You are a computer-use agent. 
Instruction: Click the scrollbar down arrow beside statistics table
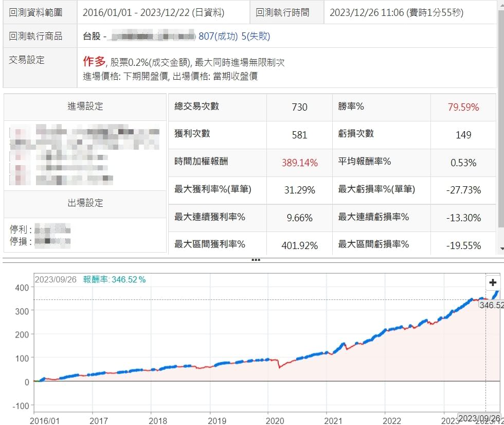coord(501,249)
